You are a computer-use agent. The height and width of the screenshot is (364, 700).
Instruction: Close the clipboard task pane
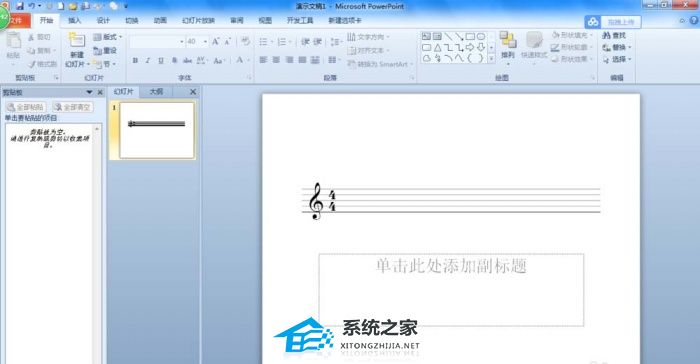click(100, 92)
